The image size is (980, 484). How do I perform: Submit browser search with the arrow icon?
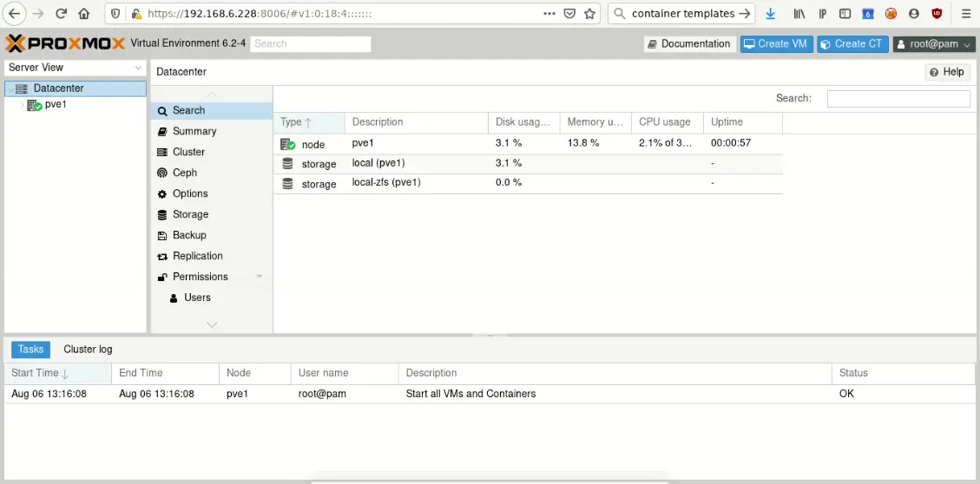745,14
